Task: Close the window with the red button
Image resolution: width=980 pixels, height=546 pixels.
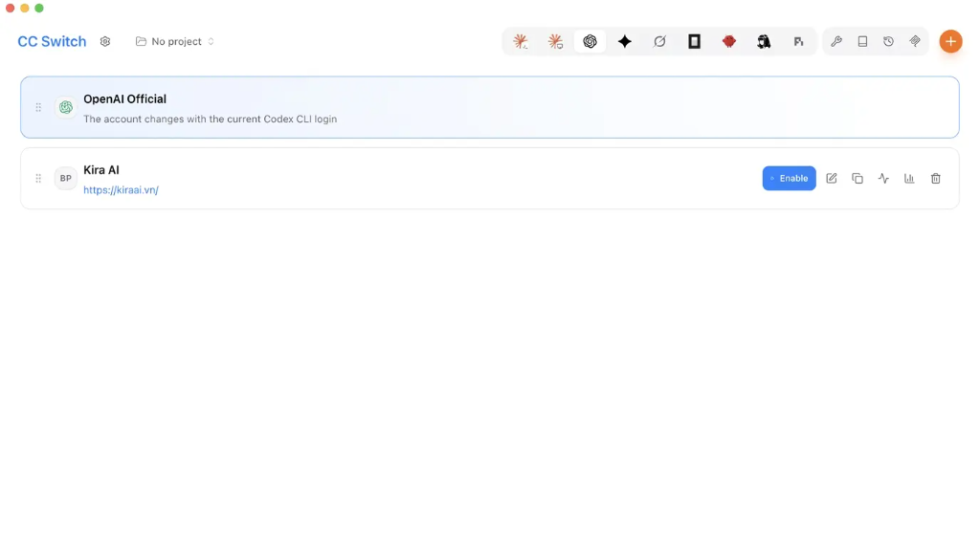Action: point(10,8)
